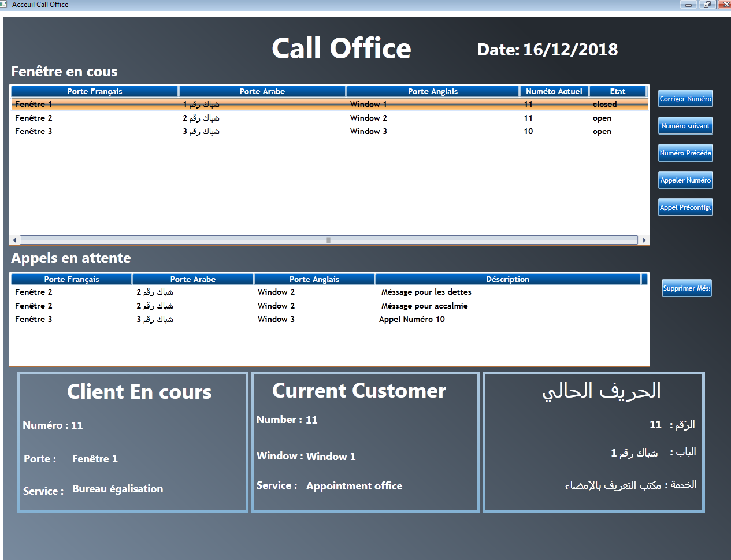Open the Appel Préconfiguré button
This screenshot has width=731, height=560.
coord(685,207)
